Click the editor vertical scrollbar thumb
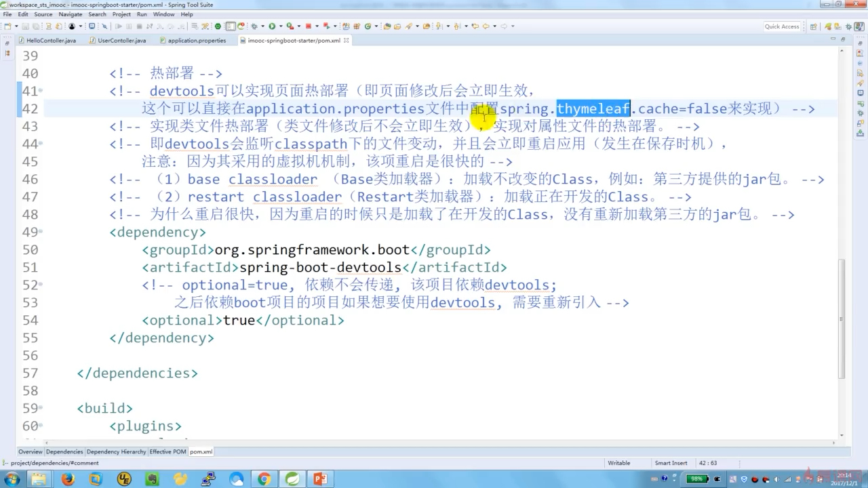 [842, 319]
